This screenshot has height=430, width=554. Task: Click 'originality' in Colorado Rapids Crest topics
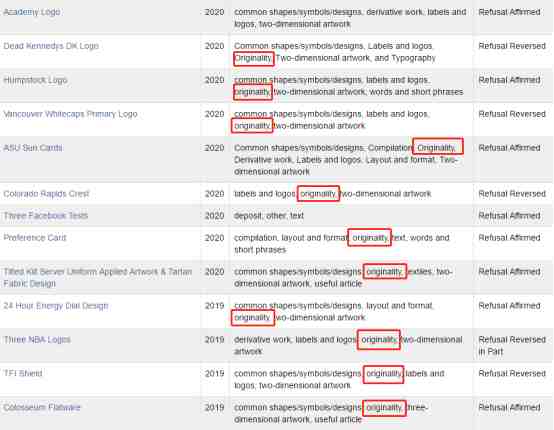tap(318, 194)
